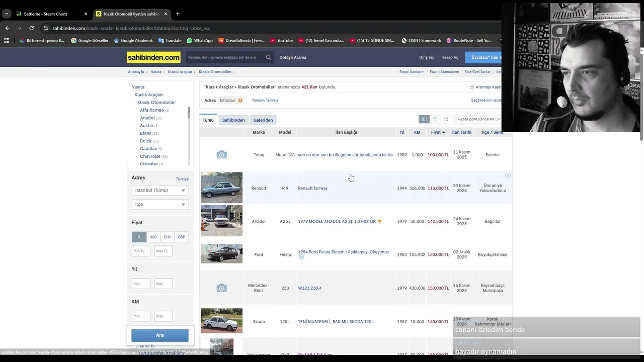Sort by Yıl column header
The height and width of the screenshot is (362, 644).
click(x=402, y=132)
